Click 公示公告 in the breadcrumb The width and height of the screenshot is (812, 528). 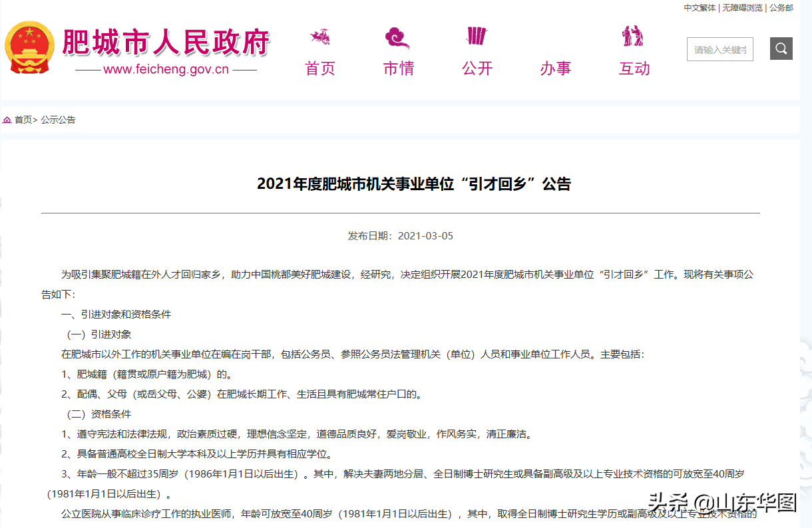[59, 120]
